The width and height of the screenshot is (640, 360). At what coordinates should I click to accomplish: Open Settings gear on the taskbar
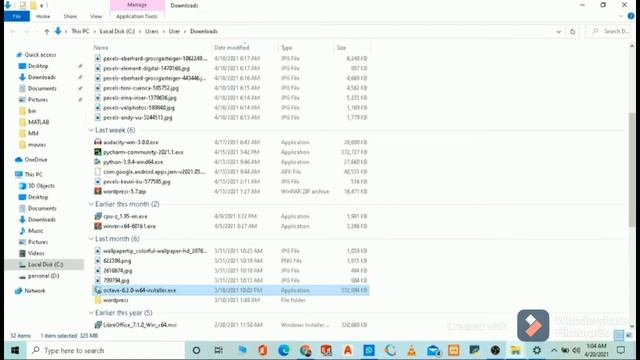(537, 351)
